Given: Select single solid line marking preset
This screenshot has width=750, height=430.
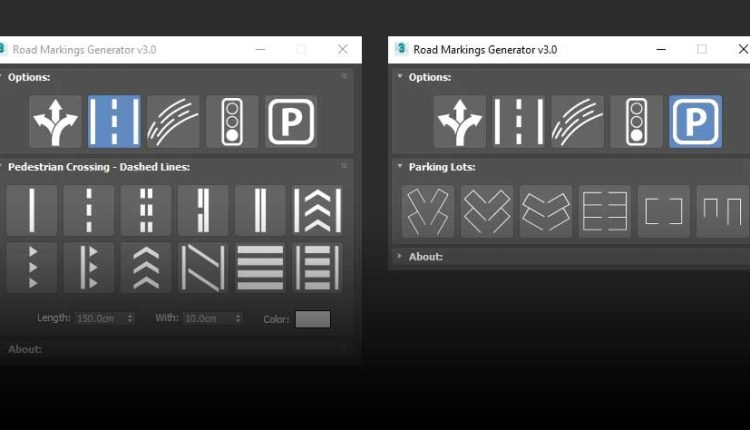Looking at the screenshot, I should (31, 210).
